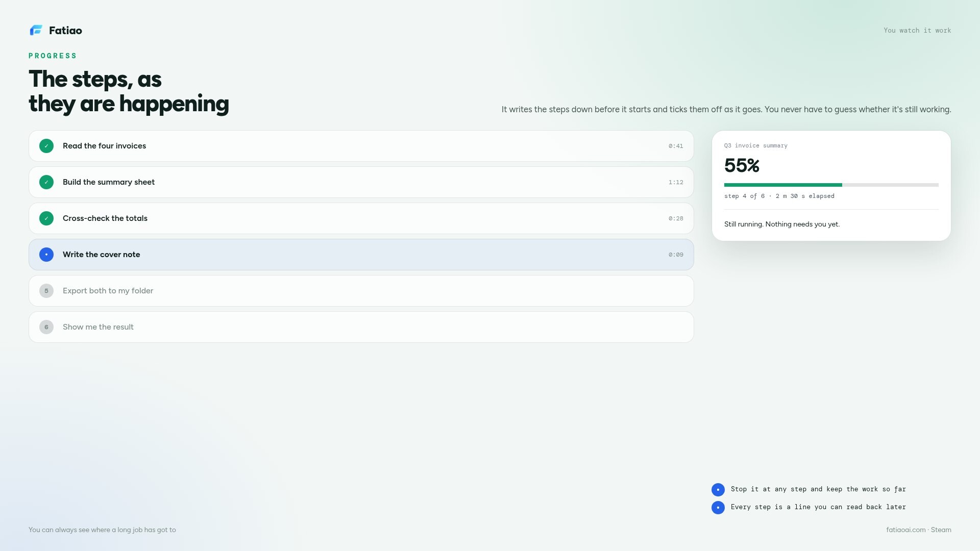The height and width of the screenshot is (551, 980).
Task: Click the step 5 number badge
Action: tap(46, 291)
